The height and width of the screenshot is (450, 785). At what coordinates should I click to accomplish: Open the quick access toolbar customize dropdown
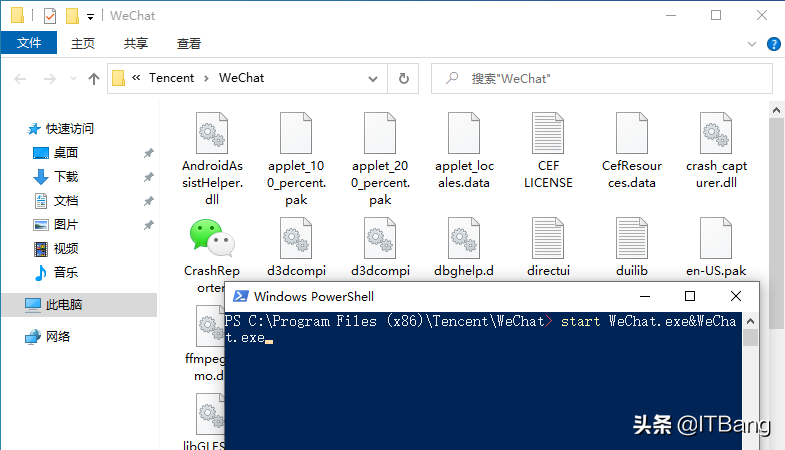[91, 17]
